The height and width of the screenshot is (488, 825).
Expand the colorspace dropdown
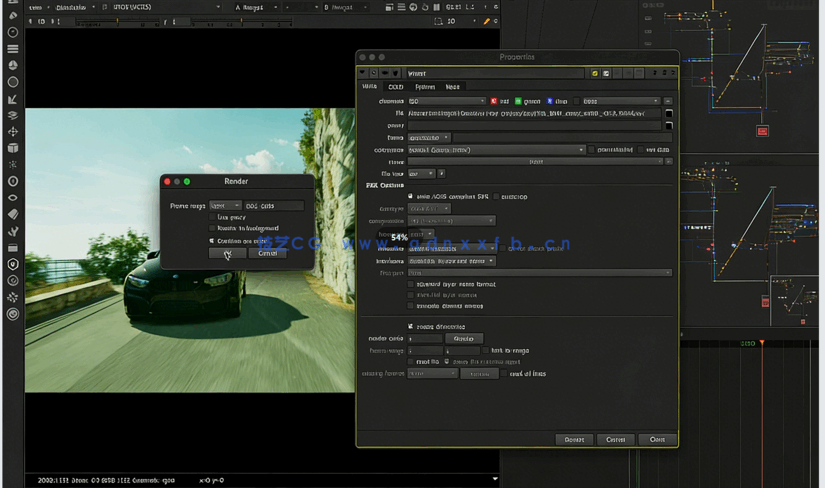[495, 150]
